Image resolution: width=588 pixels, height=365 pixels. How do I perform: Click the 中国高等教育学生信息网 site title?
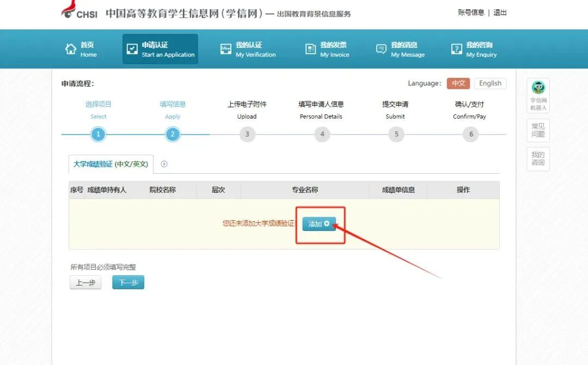click(184, 14)
